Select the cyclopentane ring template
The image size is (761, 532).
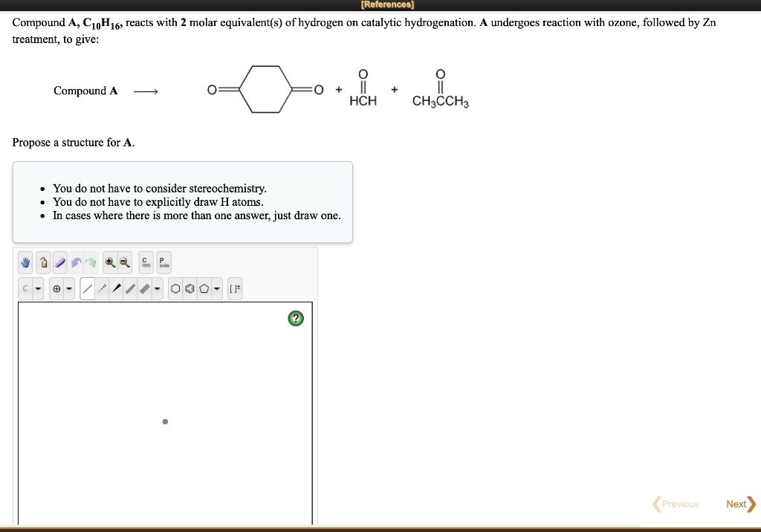pyautogui.click(x=204, y=288)
